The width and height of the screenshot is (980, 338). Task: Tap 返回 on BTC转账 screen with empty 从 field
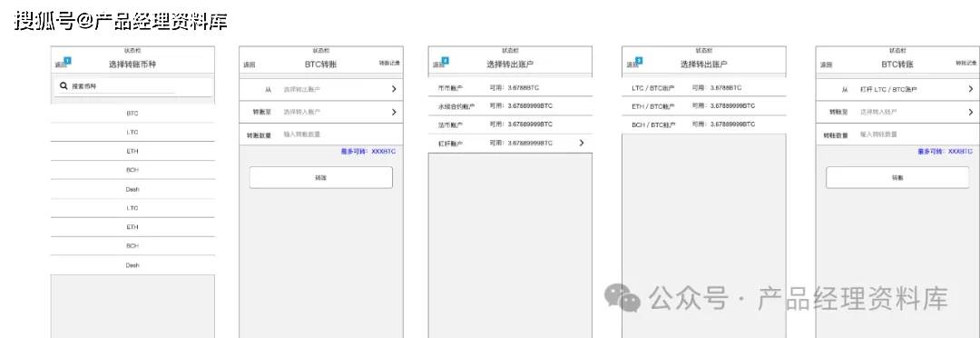point(250,65)
